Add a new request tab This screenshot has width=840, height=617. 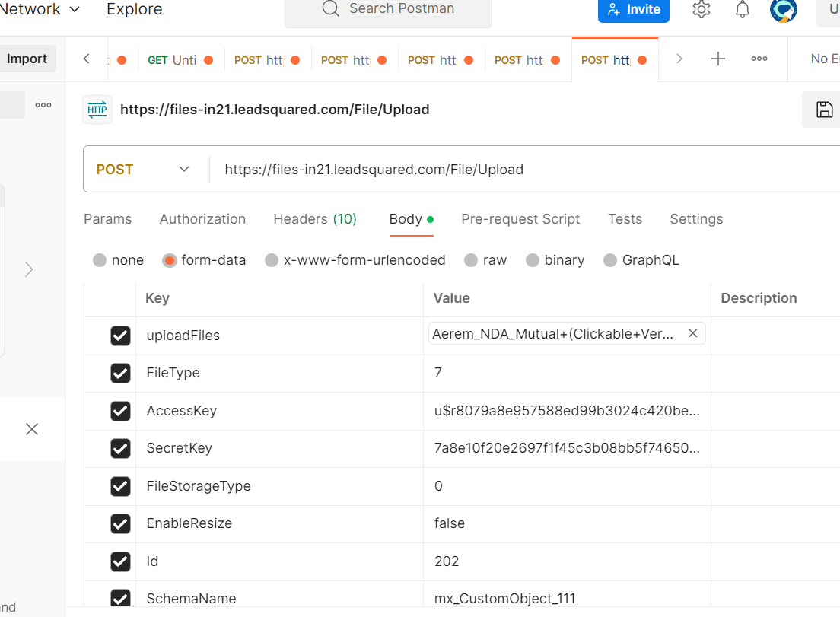[717, 59]
